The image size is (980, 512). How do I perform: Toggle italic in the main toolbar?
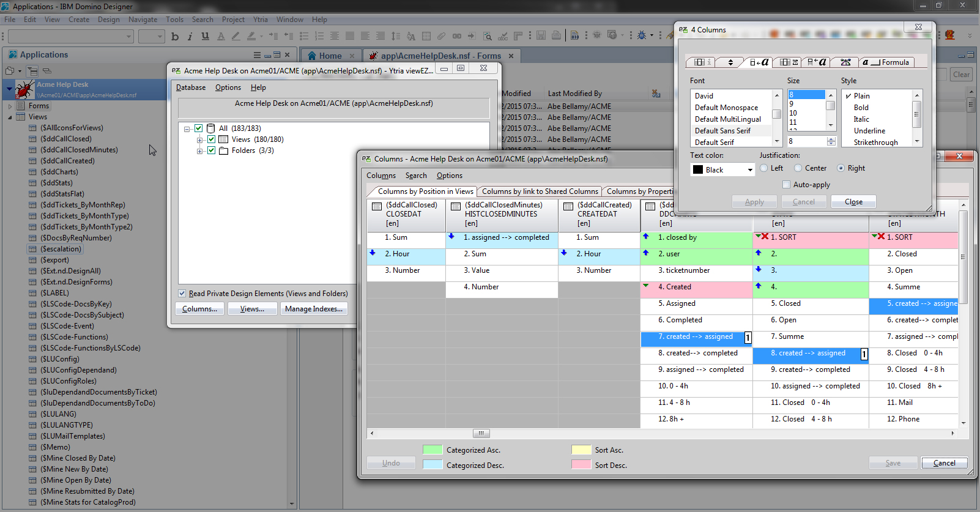pyautogui.click(x=190, y=36)
